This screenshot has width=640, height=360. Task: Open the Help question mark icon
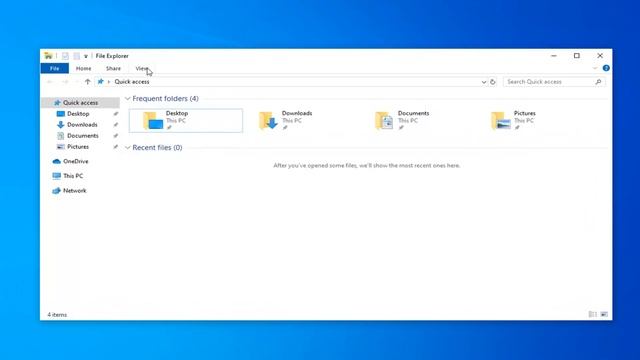(606, 68)
